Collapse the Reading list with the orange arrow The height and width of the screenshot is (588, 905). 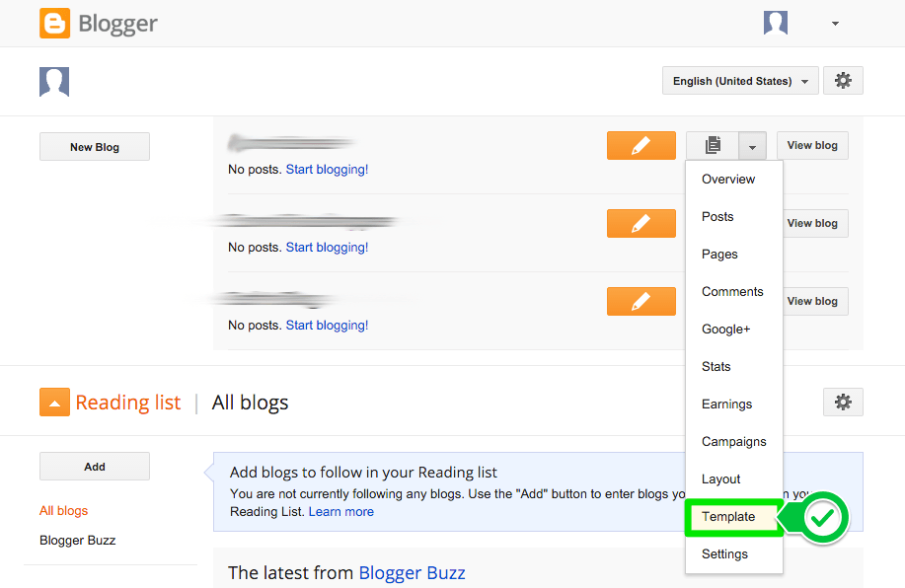pos(54,402)
